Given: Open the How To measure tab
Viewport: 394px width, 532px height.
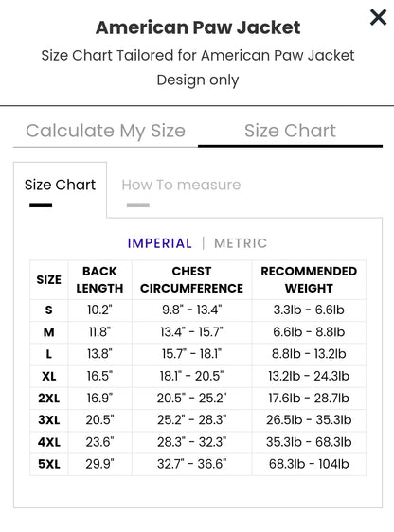Looking at the screenshot, I should [x=181, y=186].
